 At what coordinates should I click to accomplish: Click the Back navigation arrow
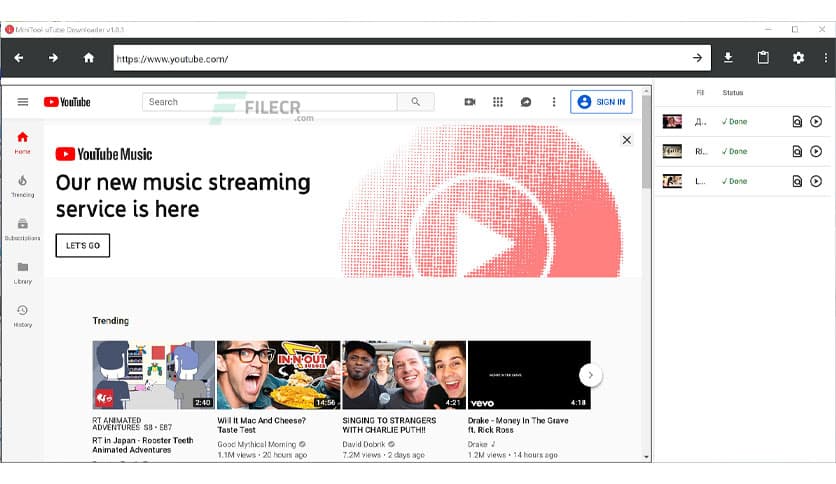(x=18, y=58)
